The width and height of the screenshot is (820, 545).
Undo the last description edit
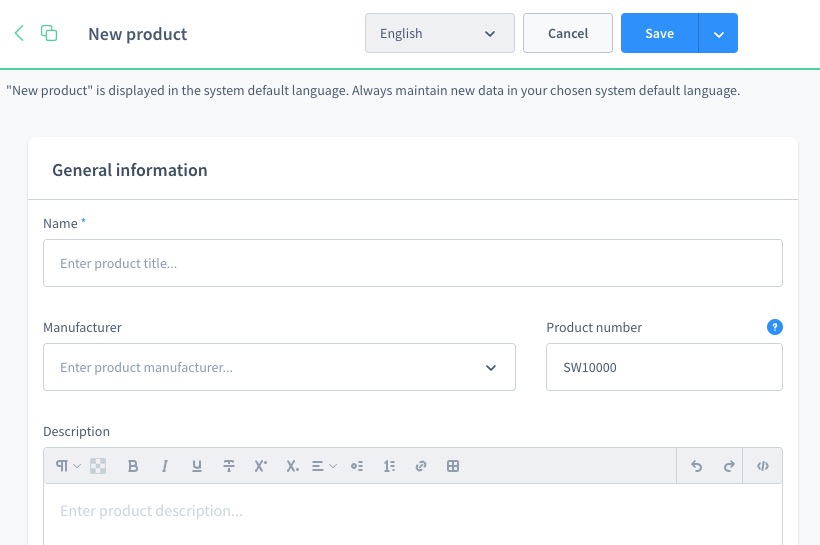696,465
